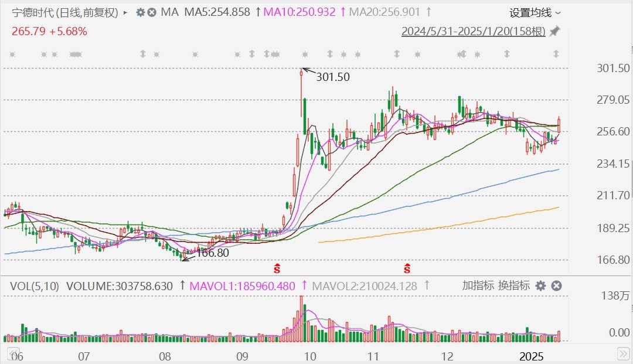
Task: Click the 166.80 low price annotation
Action: (212, 253)
